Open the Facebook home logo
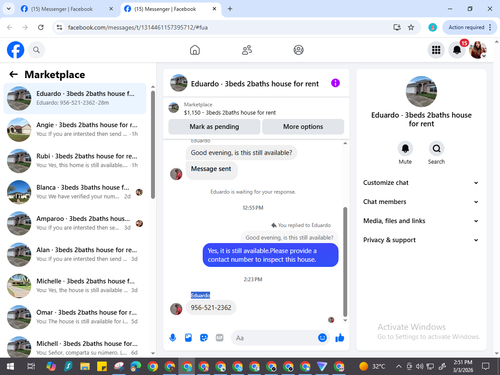The height and width of the screenshot is (375, 500). 16,50
